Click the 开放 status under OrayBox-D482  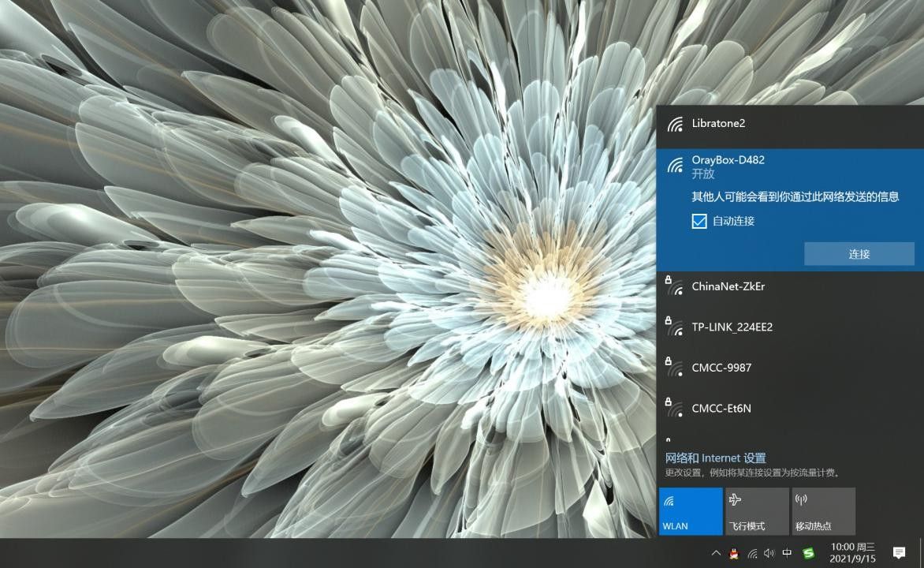pos(703,174)
